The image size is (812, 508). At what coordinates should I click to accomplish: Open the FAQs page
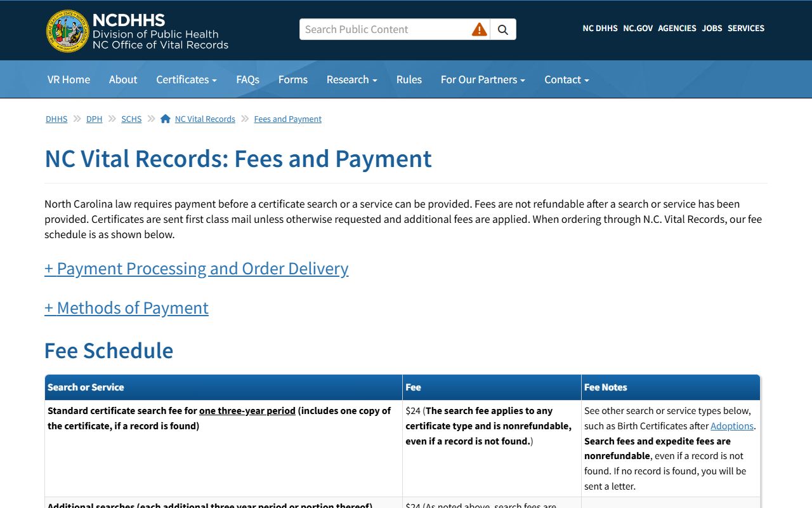click(247, 79)
